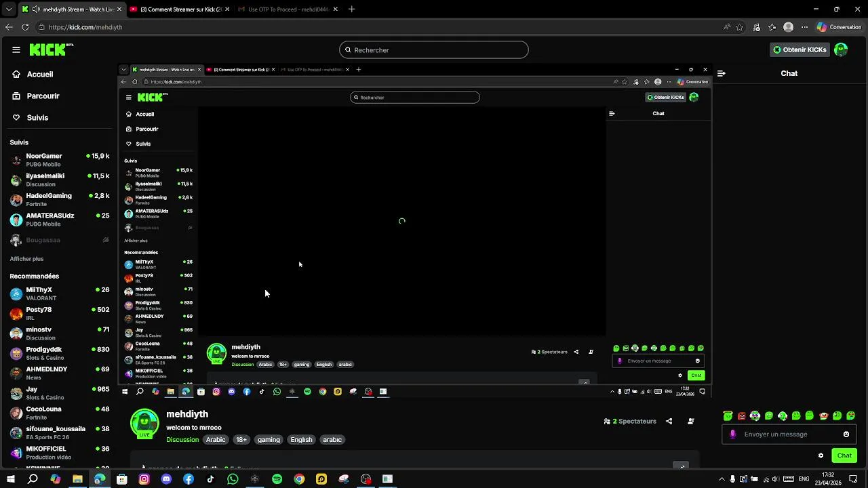This screenshot has height=488, width=868.
Task: Expand Afficher plus under followed channels
Action: click(26, 259)
